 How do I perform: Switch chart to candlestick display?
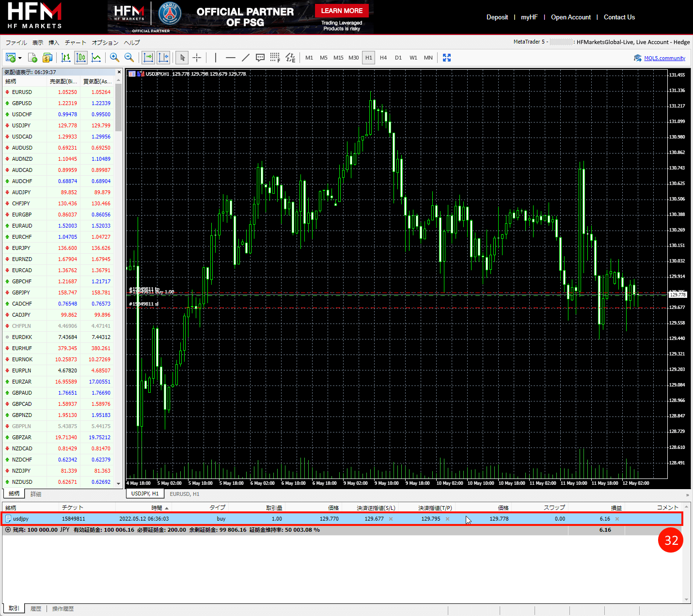tap(81, 58)
